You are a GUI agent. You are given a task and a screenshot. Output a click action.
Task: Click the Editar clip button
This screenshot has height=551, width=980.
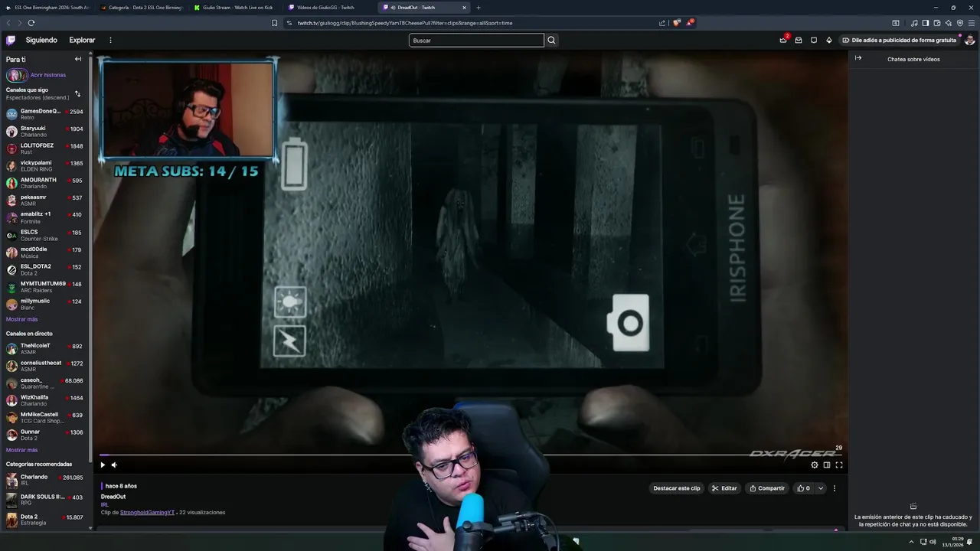[x=724, y=488]
